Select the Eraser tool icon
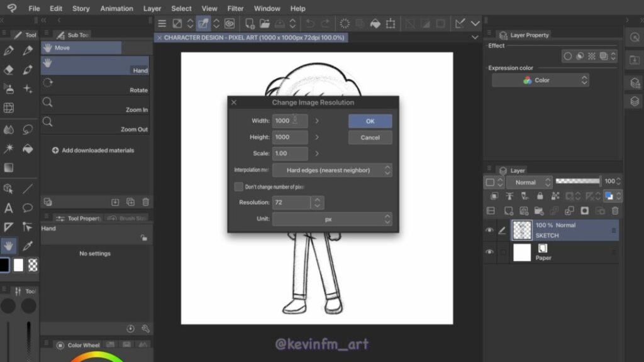644x362 pixels. click(x=9, y=70)
